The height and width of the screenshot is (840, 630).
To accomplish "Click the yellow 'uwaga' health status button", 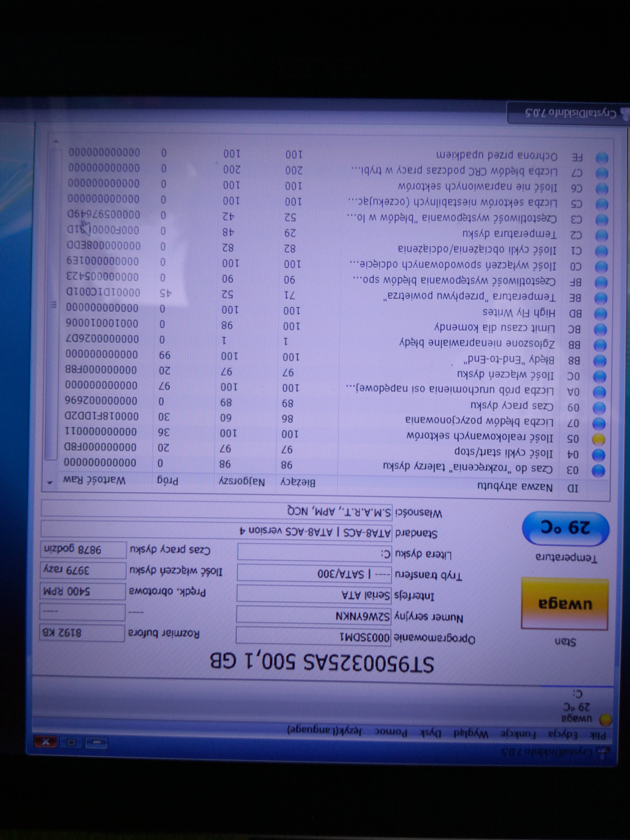I will [565, 604].
